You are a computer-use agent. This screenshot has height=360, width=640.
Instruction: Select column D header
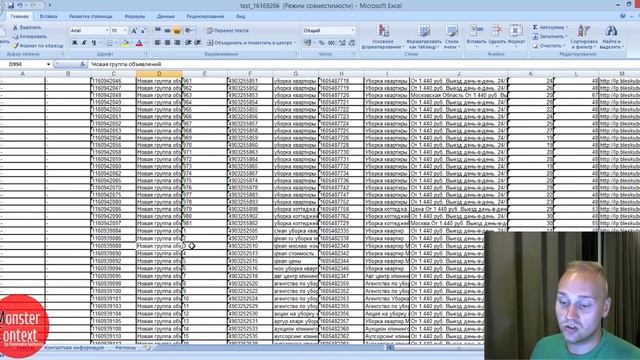click(159, 74)
